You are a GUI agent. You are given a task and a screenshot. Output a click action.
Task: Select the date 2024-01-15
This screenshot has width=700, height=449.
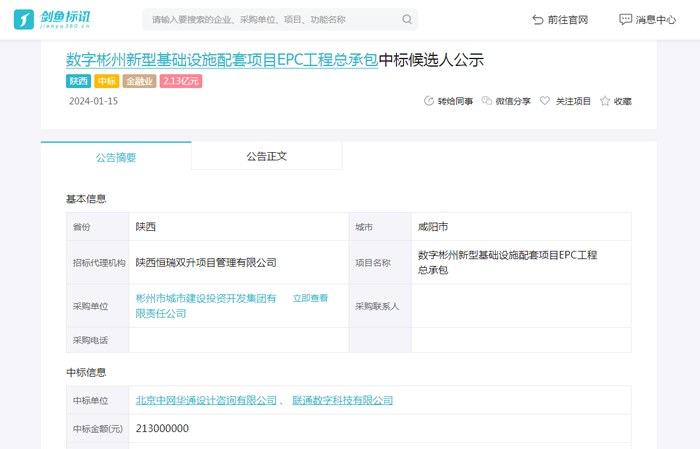tap(93, 101)
